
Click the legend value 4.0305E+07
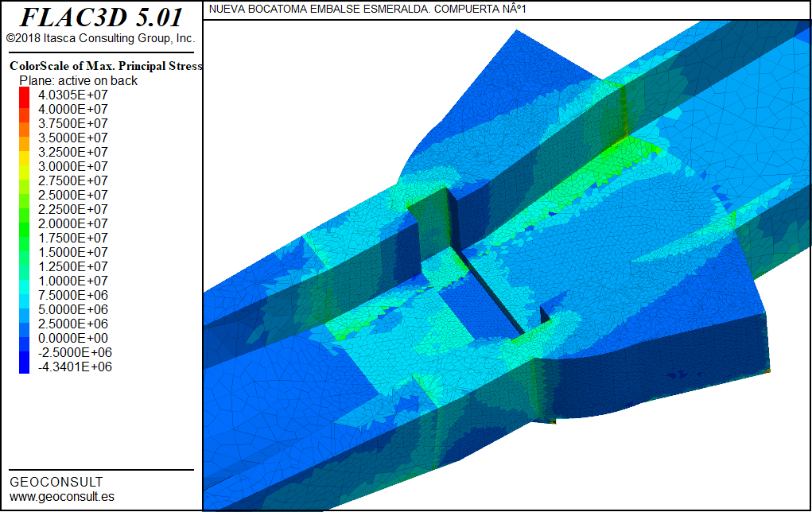pos(73,95)
